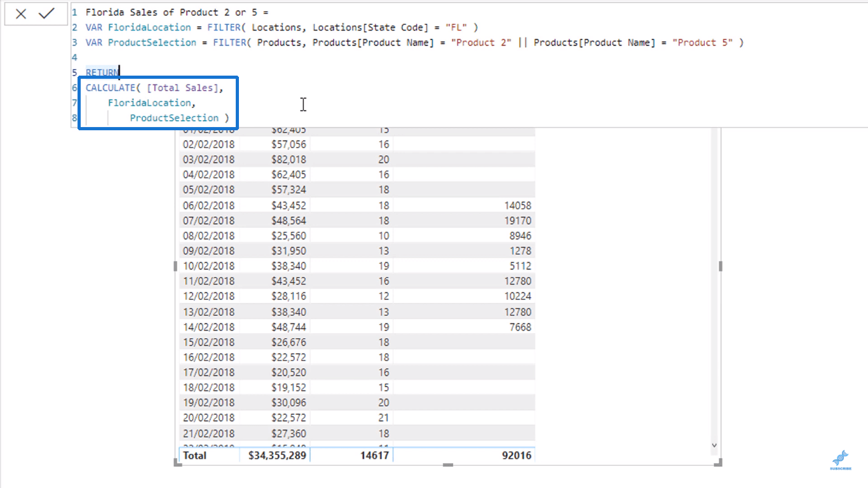Click FloridaLocation argument on line 7
The height and width of the screenshot is (488, 868).
[149, 103]
